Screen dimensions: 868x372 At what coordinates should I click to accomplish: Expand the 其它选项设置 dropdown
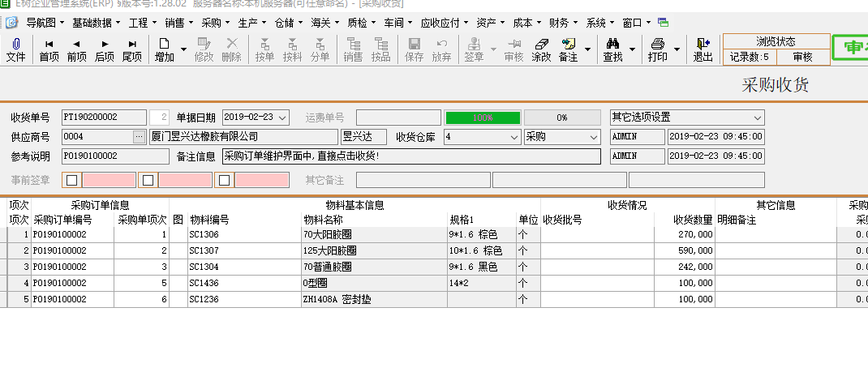coord(757,118)
